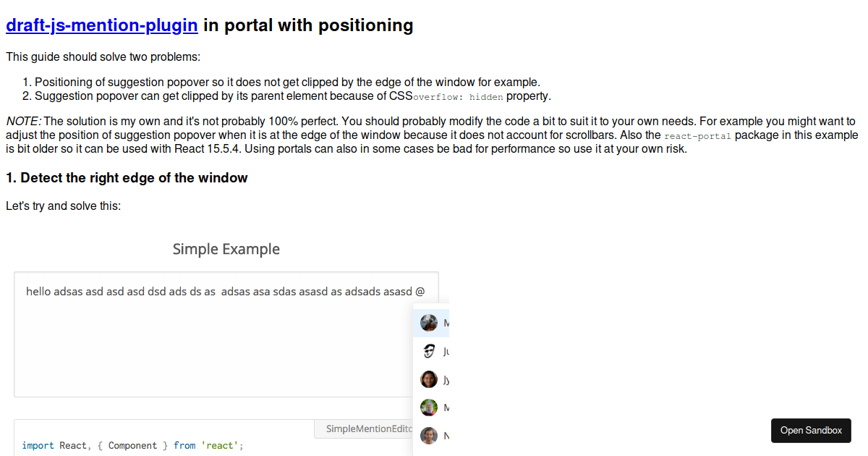Click the Simple Example heading

click(x=226, y=249)
